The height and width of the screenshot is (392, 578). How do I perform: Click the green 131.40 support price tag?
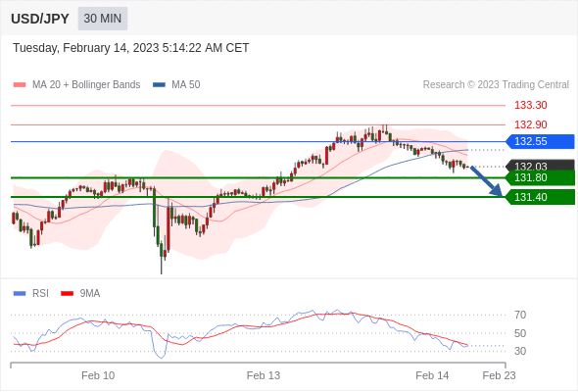[x=540, y=197]
